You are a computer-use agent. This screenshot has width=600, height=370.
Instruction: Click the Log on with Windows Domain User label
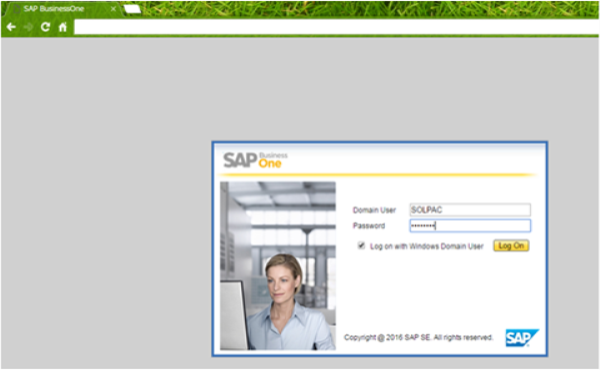click(426, 246)
